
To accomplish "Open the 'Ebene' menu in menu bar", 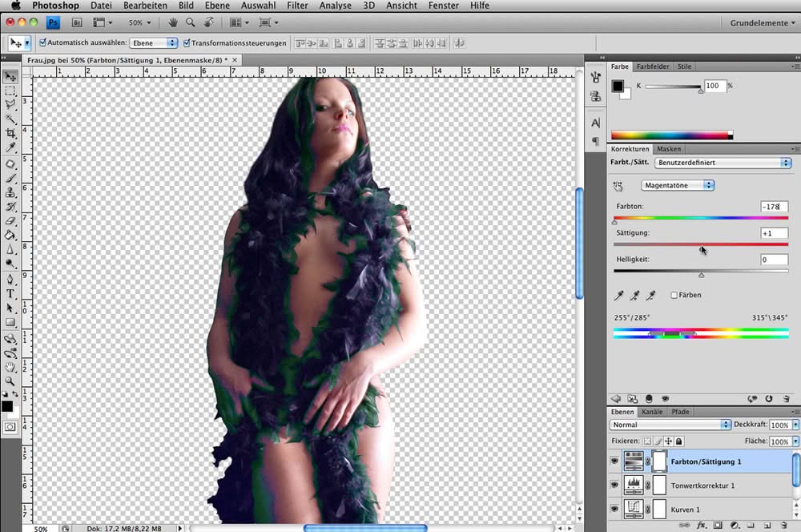I will coord(217,6).
